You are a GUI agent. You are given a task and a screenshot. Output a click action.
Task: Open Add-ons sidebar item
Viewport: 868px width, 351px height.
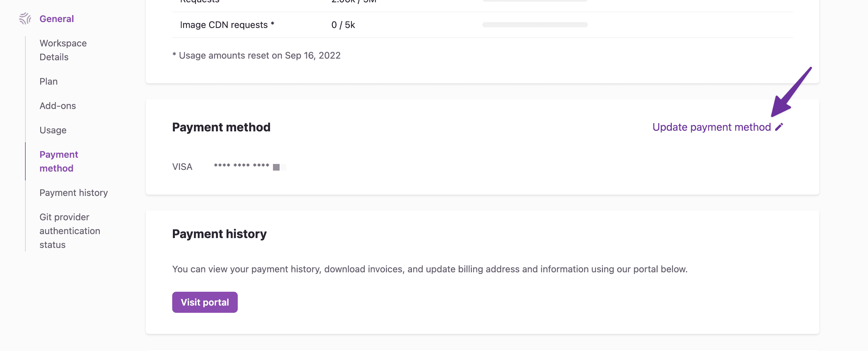(58, 105)
